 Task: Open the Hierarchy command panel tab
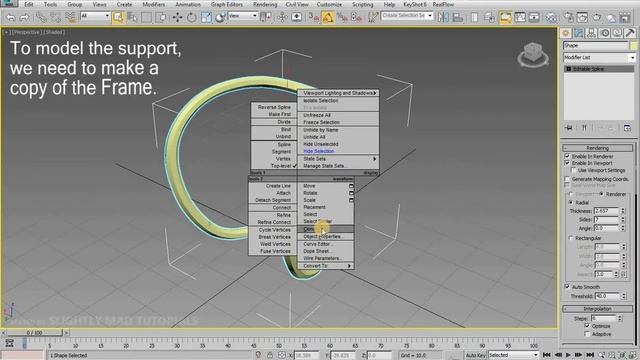[x=591, y=33]
